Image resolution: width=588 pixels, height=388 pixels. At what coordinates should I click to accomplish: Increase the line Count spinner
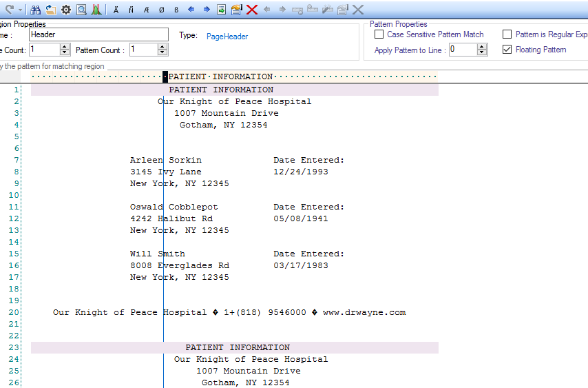65,47
